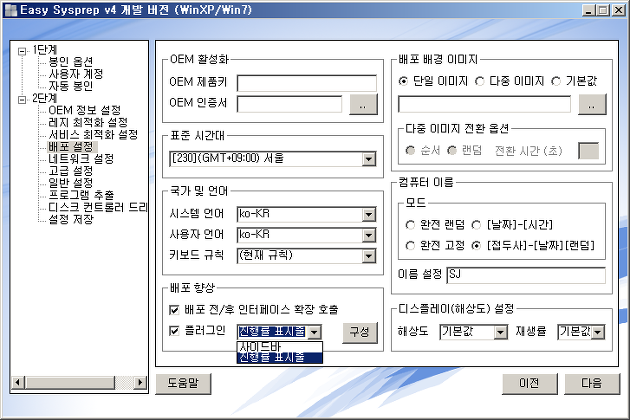Open 서비스 최적화 설정 tree item
This screenshot has height=420, width=630.
tap(93, 134)
